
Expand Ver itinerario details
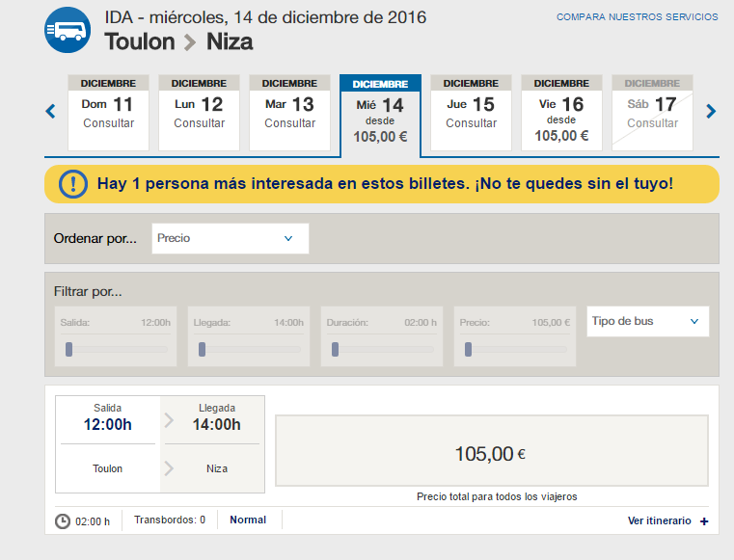660,520
